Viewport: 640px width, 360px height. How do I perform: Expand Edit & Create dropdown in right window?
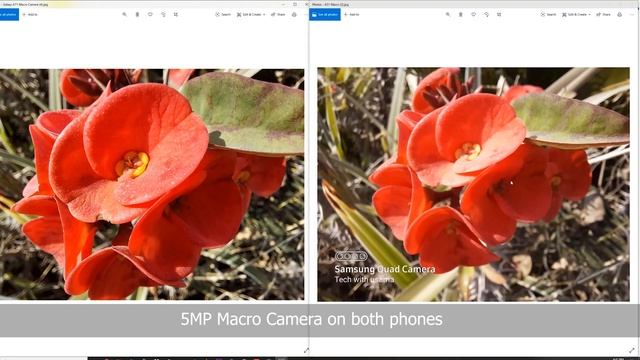coord(576,14)
